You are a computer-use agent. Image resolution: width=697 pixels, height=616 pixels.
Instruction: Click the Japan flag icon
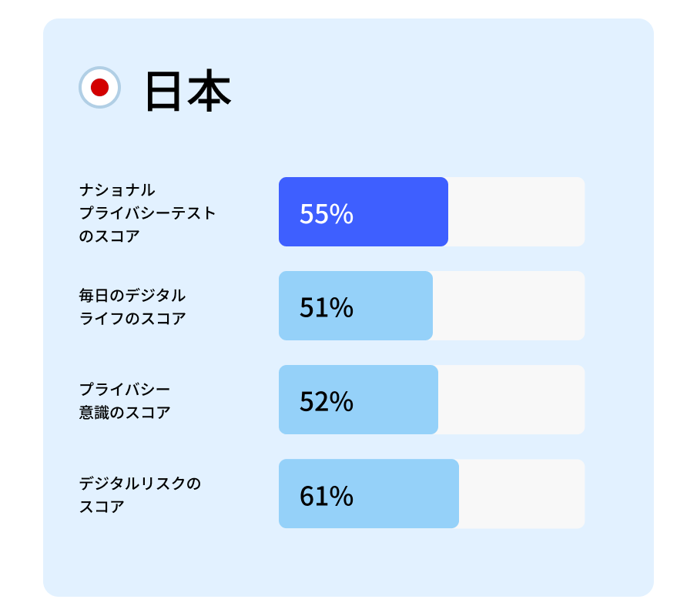99,87
